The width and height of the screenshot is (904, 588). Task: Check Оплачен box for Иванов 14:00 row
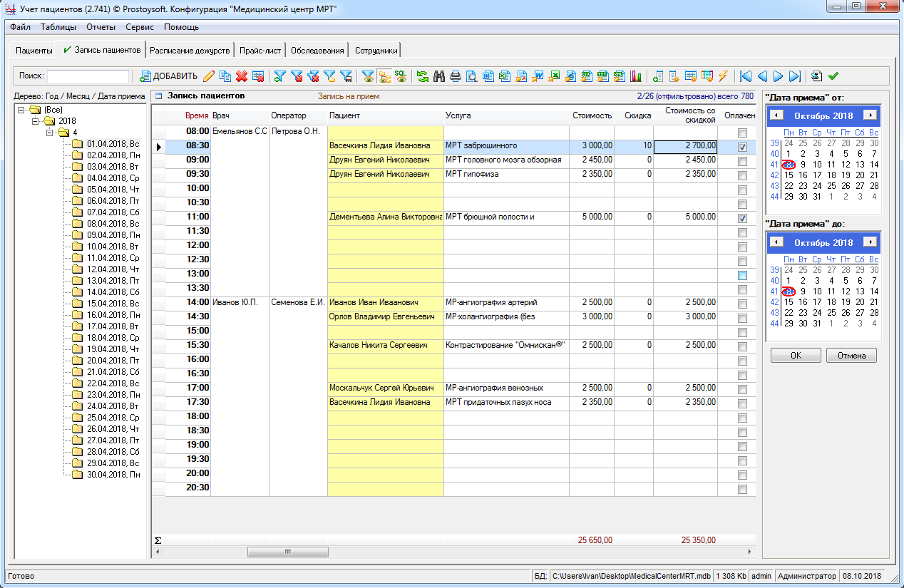pyautogui.click(x=742, y=304)
